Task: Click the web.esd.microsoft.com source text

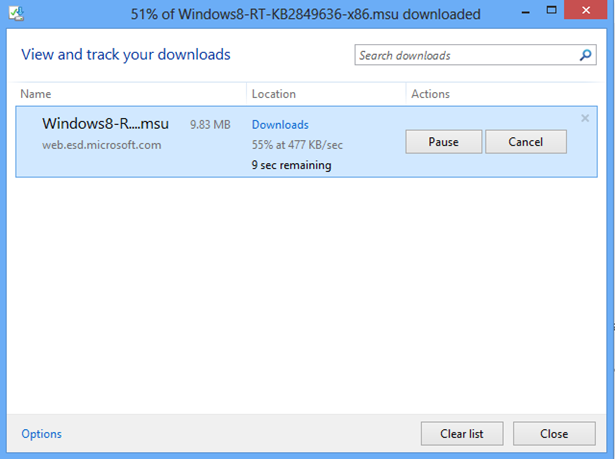Action: tap(102, 145)
